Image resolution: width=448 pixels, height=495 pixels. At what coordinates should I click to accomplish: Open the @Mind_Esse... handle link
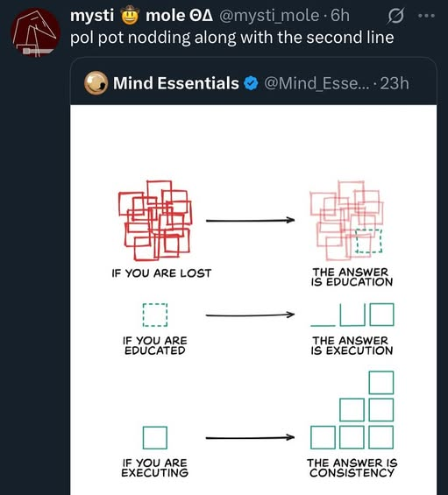tap(316, 83)
